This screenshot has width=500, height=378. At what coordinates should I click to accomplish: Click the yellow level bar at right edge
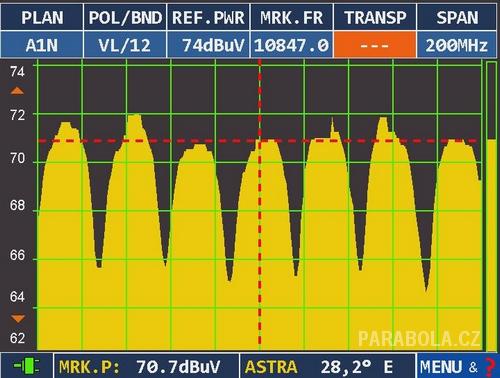point(491,245)
